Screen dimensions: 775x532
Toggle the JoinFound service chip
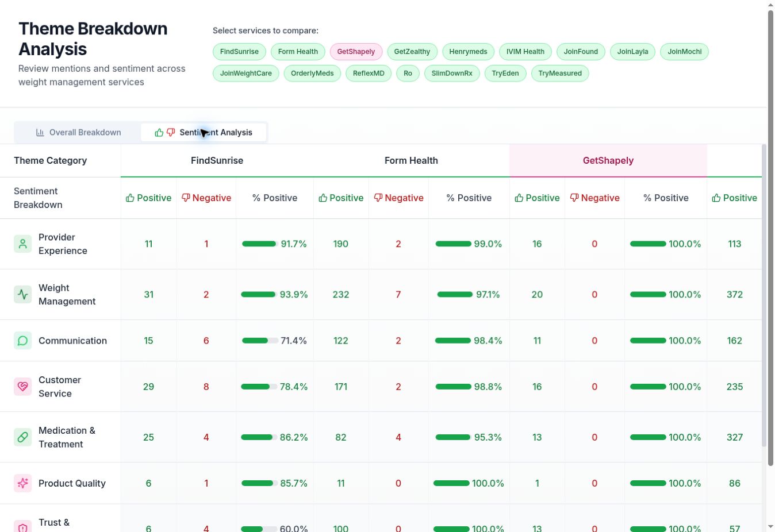tap(581, 52)
